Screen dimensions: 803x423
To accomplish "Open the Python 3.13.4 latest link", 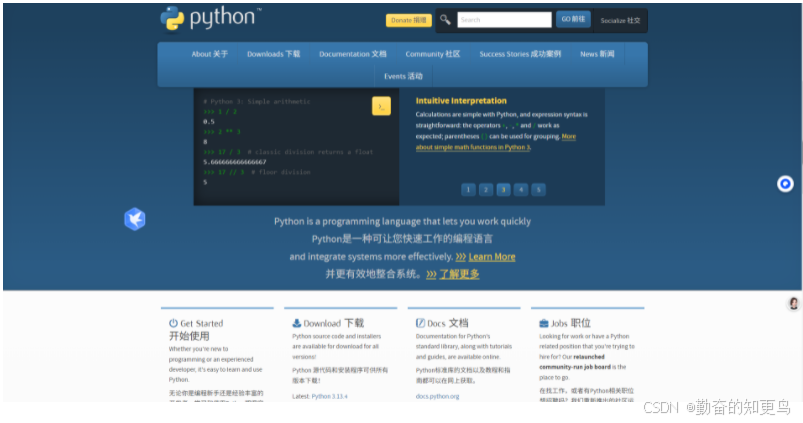I will coord(329,396).
